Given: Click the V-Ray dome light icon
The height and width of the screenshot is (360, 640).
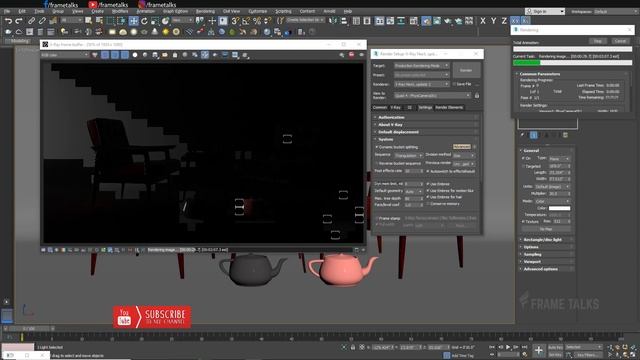Looking at the screenshot, I should 123,32.
